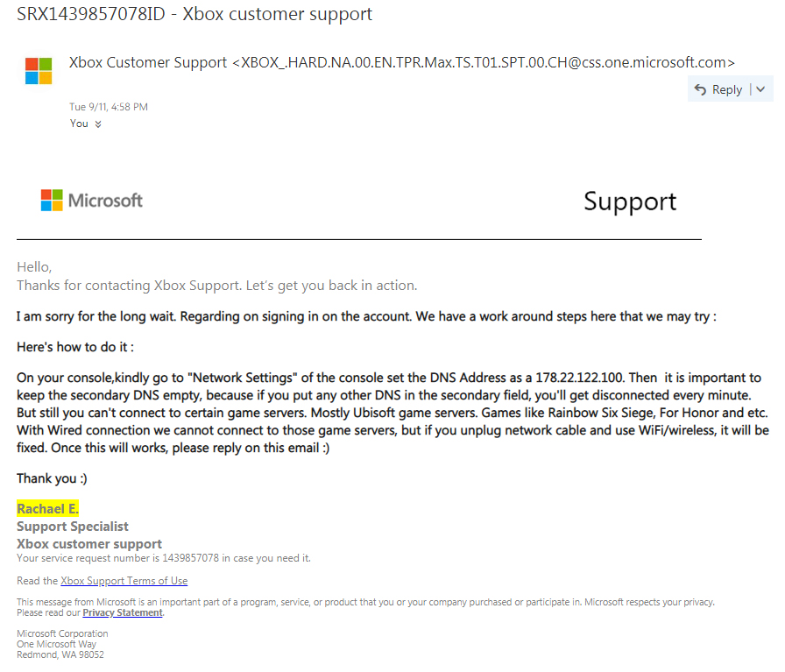785x672 pixels.
Task: Expand the recipients chevron next to You
Action: click(98, 124)
